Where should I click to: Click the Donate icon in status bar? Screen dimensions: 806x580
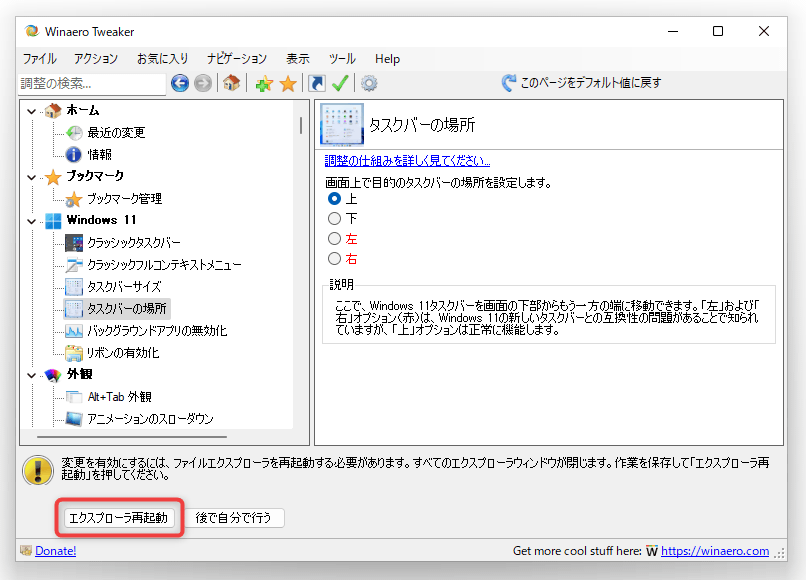[x=26, y=551]
